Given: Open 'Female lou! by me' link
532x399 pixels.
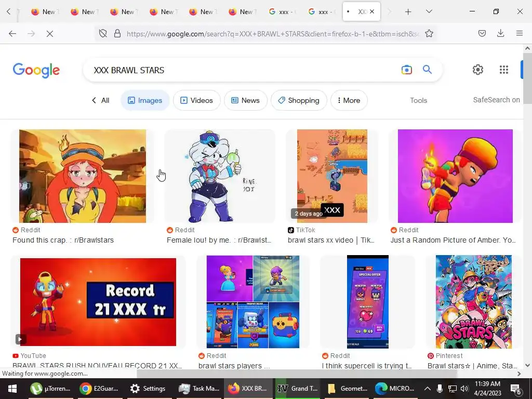Looking at the screenshot, I should tap(219, 240).
